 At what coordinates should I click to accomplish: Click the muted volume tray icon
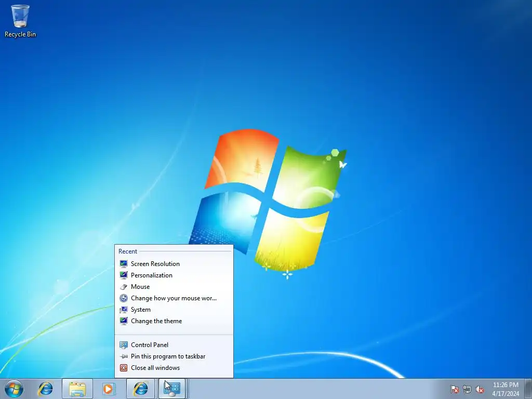click(480, 389)
